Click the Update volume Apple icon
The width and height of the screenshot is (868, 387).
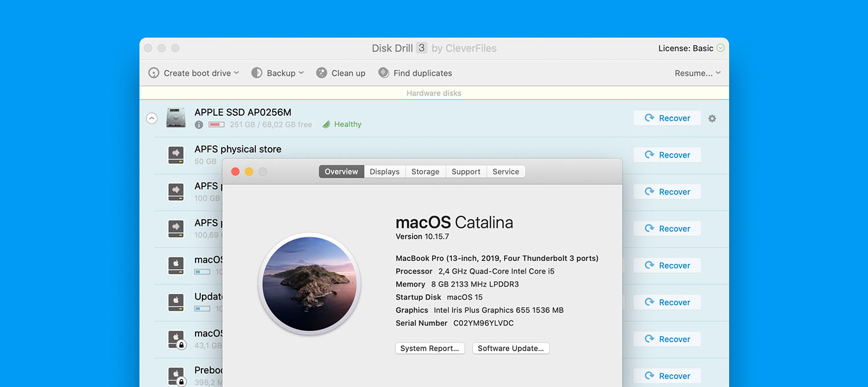pos(176,302)
